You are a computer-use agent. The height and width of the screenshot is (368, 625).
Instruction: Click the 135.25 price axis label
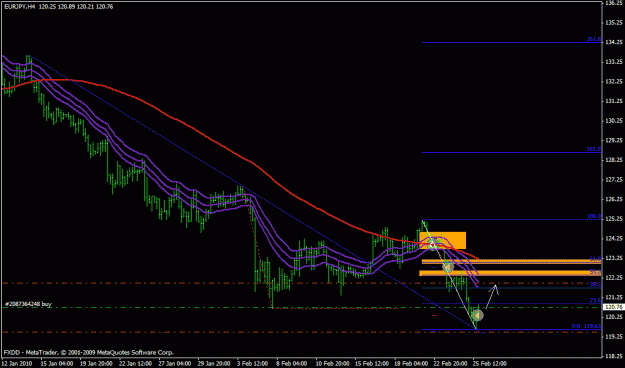(x=614, y=23)
